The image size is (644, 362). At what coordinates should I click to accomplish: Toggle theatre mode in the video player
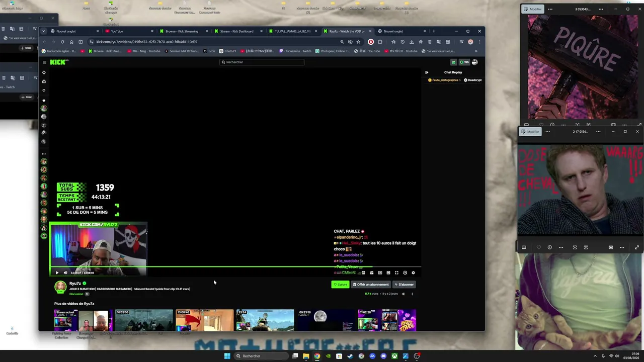click(x=388, y=273)
